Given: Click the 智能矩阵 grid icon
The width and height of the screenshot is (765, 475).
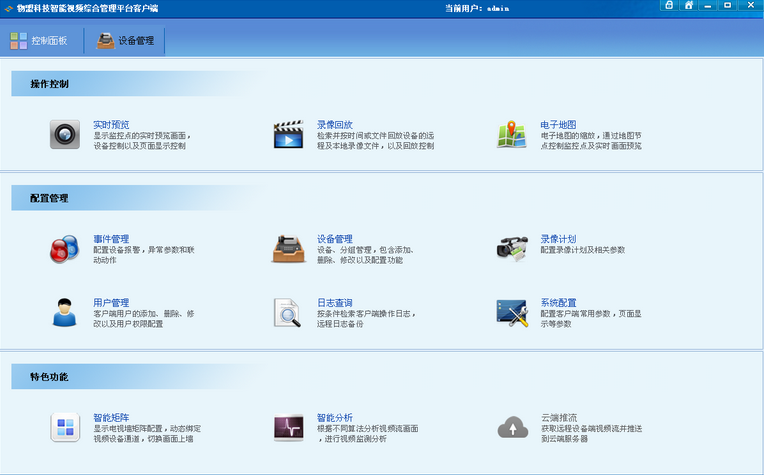Looking at the screenshot, I should pos(65,427).
